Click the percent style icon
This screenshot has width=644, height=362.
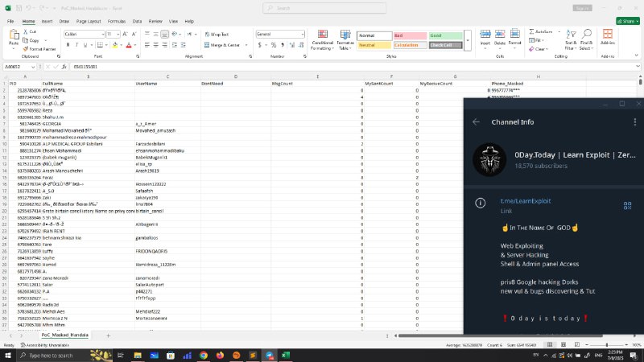(274, 45)
